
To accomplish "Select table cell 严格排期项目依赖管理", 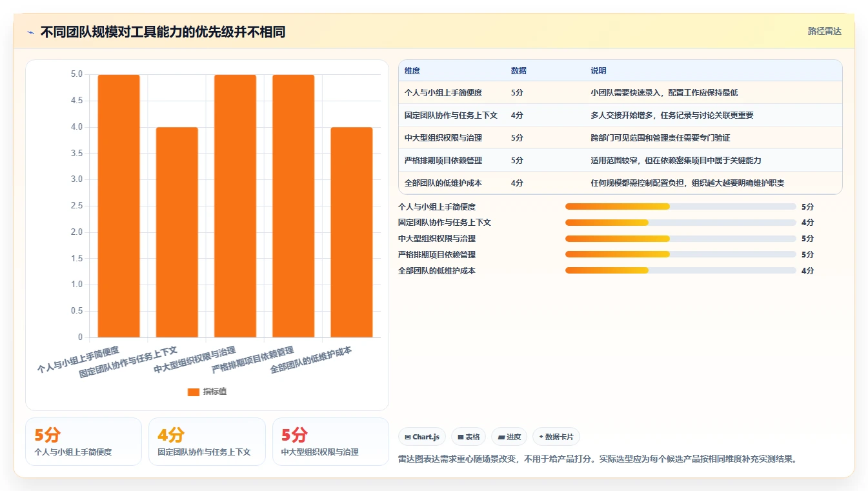I will [443, 161].
